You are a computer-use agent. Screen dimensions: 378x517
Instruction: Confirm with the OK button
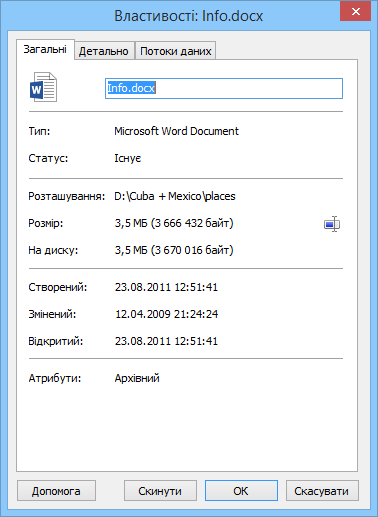click(x=241, y=491)
